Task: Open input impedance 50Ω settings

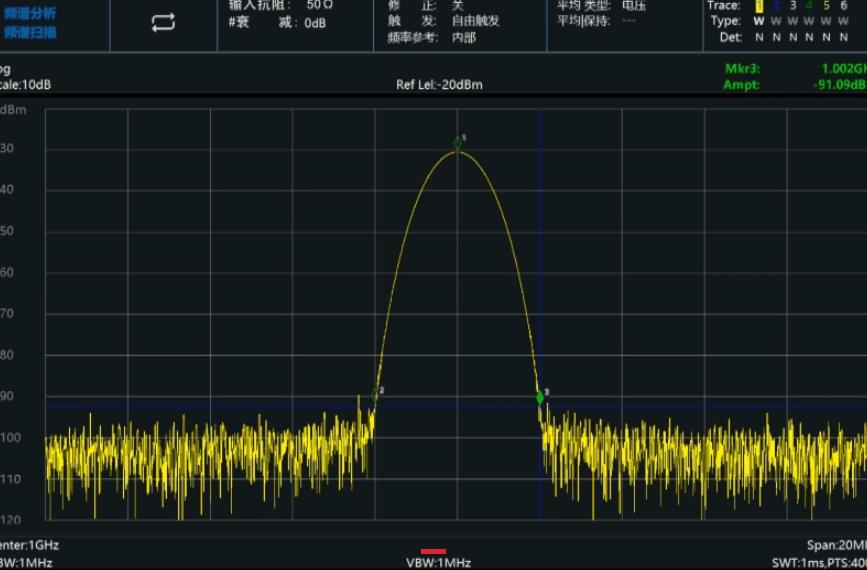Action: [x=280, y=6]
